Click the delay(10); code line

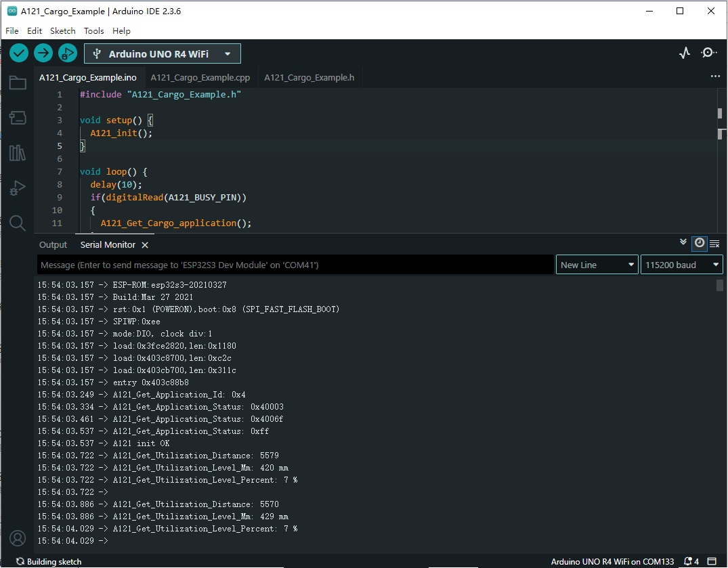pyautogui.click(x=116, y=184)
